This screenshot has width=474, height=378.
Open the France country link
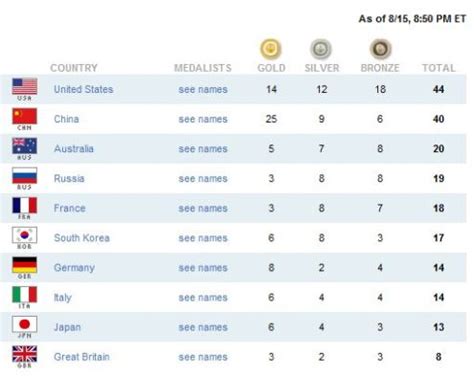click(x=70, y=208)
